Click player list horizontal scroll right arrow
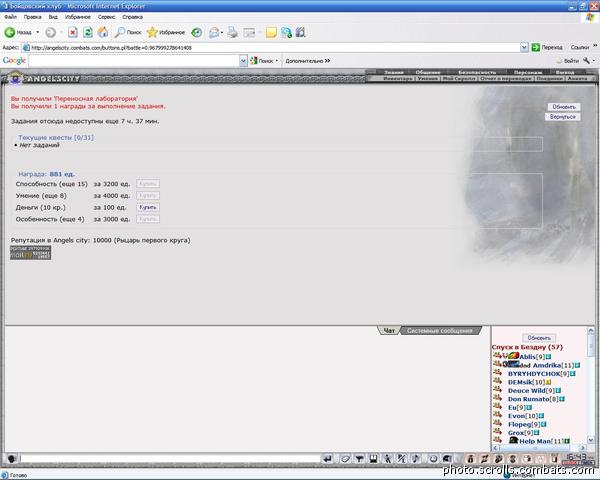Screen dimensions: 600x480 point(582,448)
